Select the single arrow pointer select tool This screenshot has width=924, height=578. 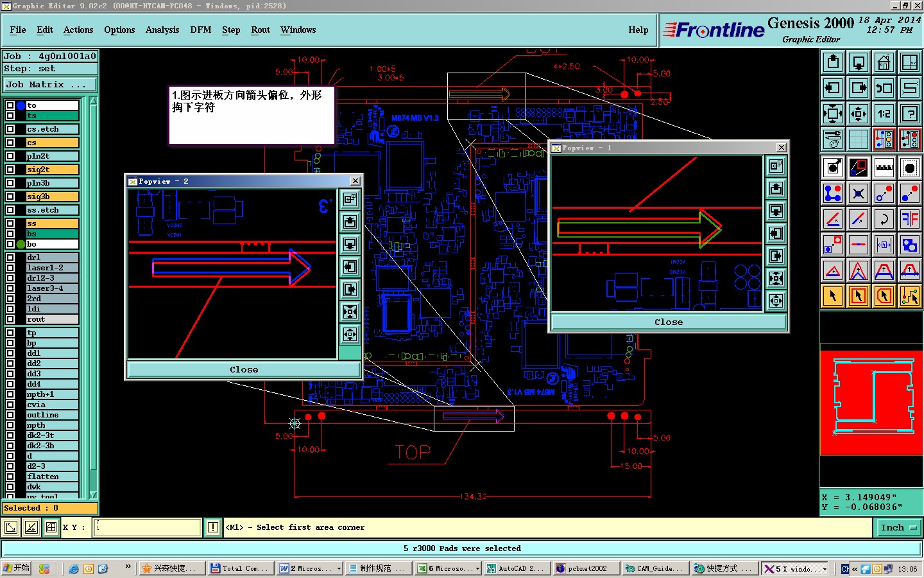tap(833, 296)
